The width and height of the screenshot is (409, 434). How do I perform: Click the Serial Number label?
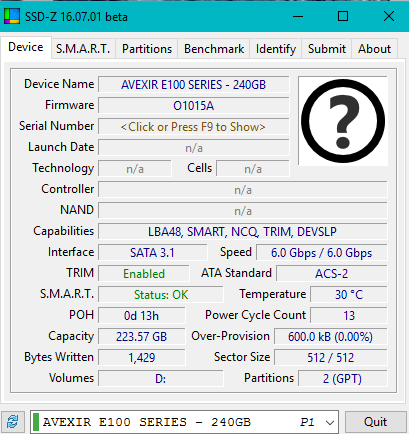[56, 126]
